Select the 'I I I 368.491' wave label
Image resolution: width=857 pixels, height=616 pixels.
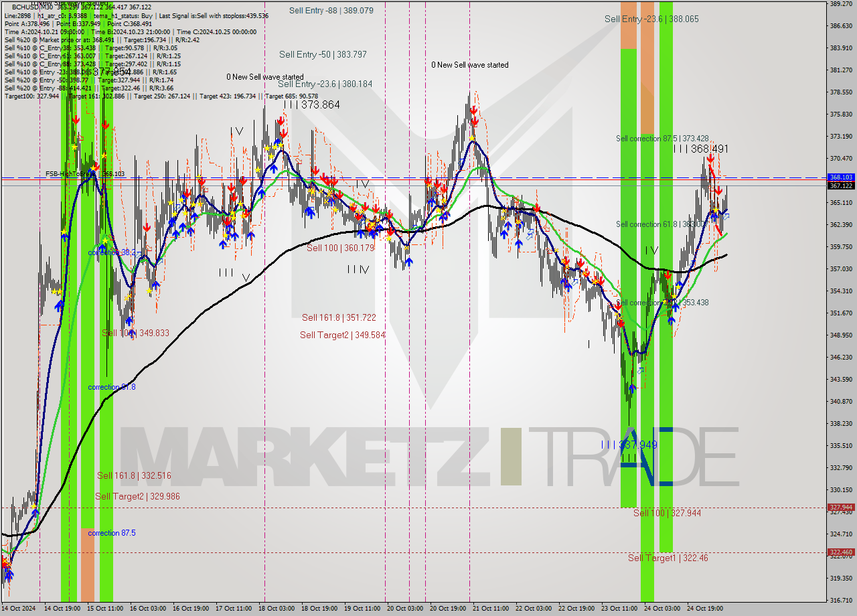[700, 149]
